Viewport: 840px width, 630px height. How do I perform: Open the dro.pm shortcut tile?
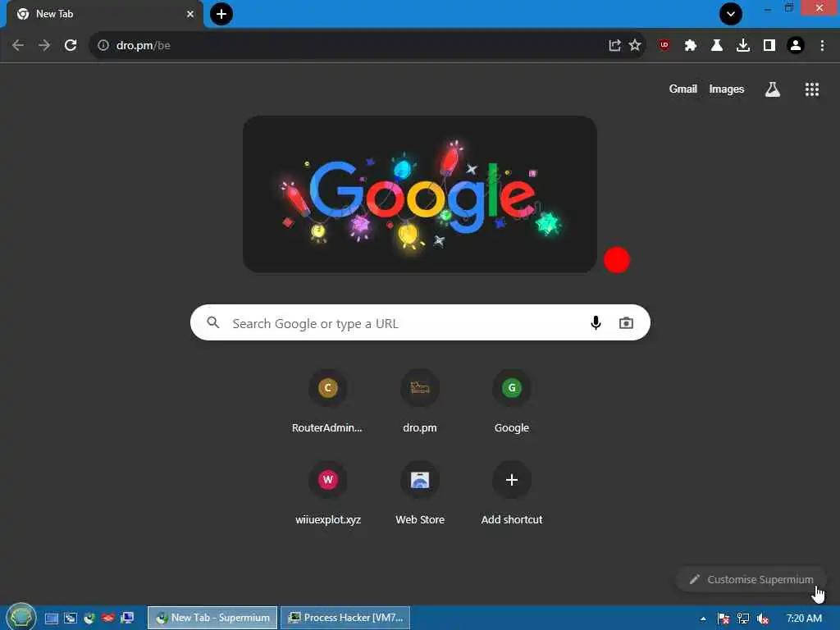point(420,402)
